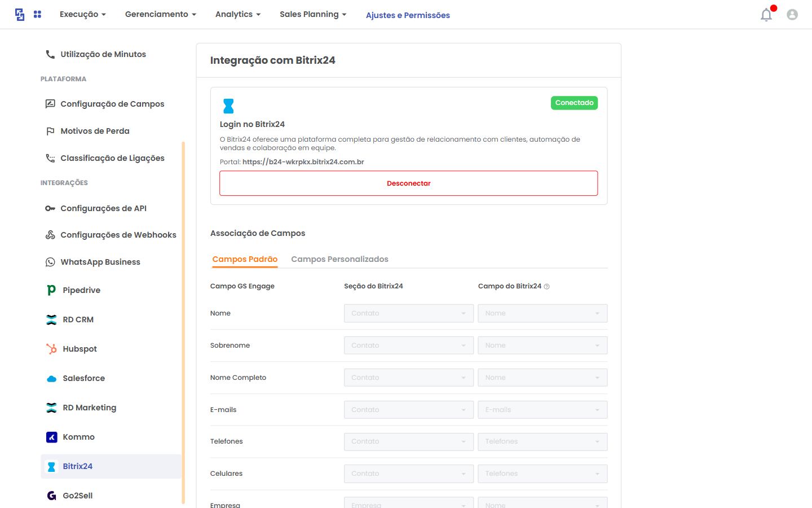This screenshot has height=508, width=812.
Task: Click the Hubspot logo icon
Action: click(51, 349)
